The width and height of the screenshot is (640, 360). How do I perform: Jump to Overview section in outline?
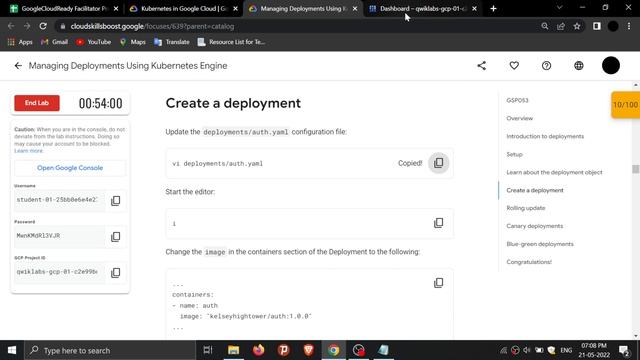519,118
